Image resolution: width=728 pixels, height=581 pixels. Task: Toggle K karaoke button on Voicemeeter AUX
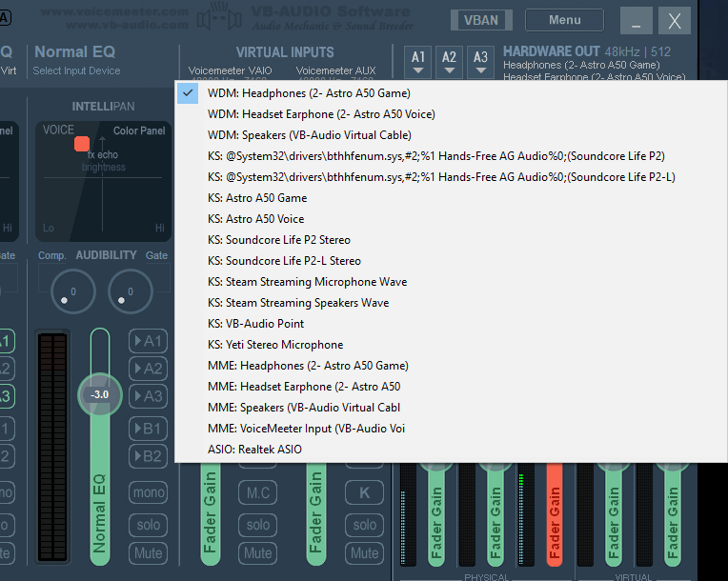(x=364, y=492)
